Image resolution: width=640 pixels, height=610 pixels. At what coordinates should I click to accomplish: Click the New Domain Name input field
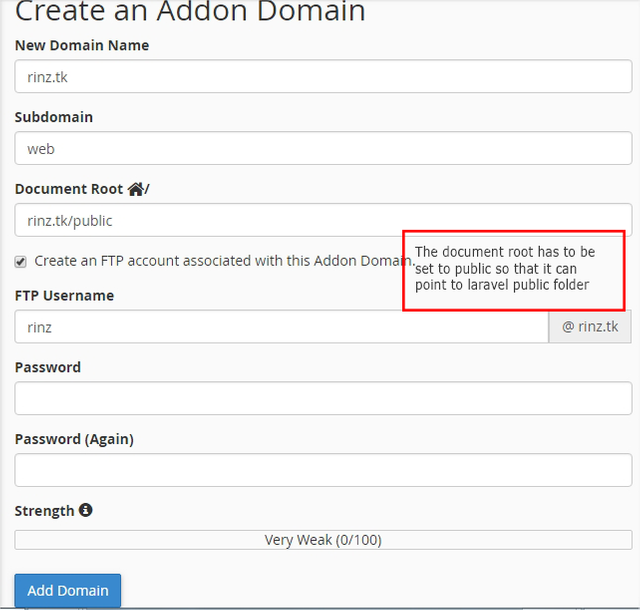pyautogui.click(x=323, y=76)
